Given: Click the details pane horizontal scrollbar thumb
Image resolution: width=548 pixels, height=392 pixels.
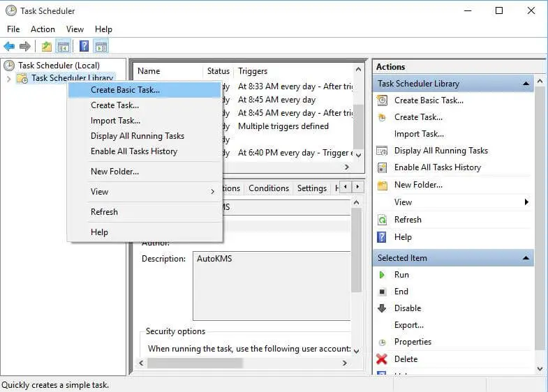Looking at the screenshot, I should tap(195, 363).
